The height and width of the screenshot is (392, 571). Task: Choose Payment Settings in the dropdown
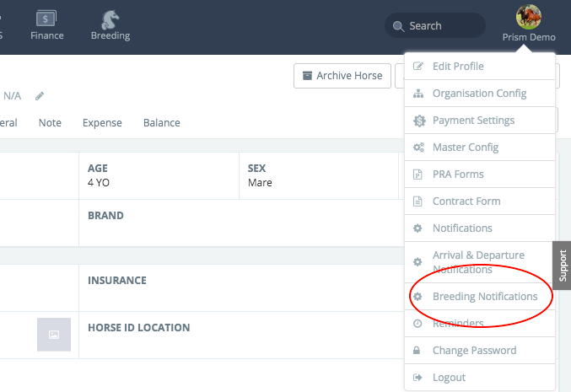(480, 120)
